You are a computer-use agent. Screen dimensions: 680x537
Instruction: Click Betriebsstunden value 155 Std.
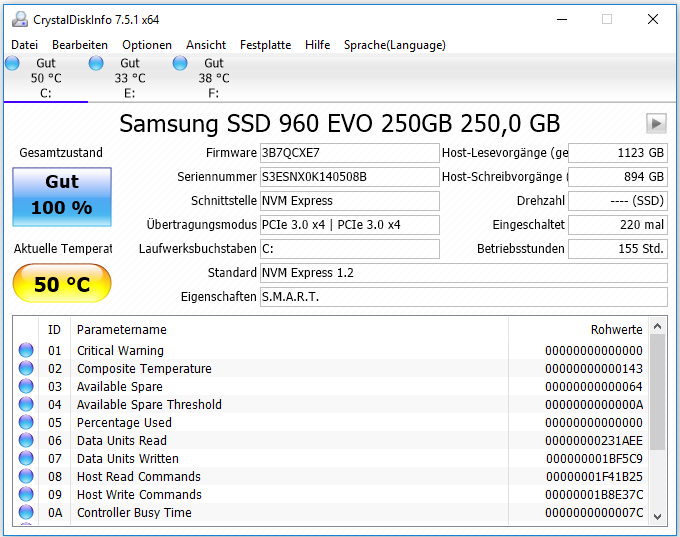pos(618,249)
